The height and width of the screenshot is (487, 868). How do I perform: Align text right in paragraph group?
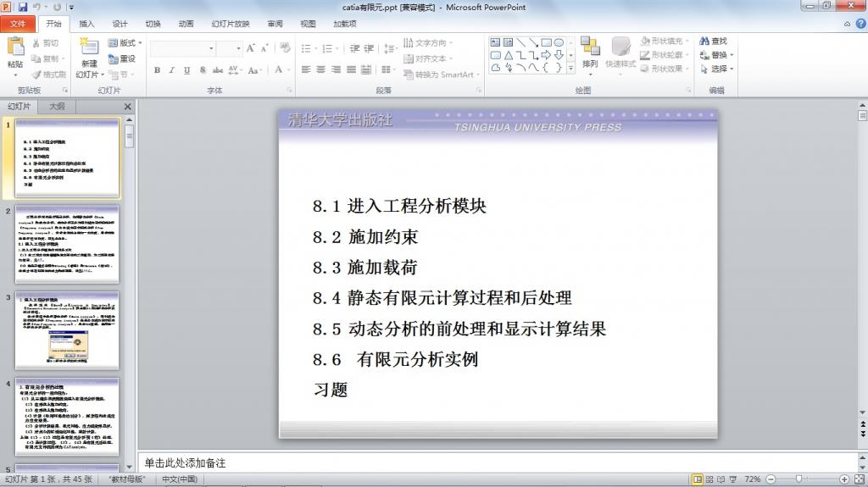click(336, 69)
